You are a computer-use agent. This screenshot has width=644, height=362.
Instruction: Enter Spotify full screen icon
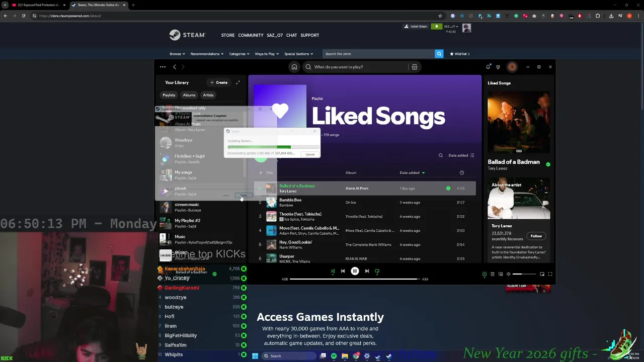[x=550, y=274]
